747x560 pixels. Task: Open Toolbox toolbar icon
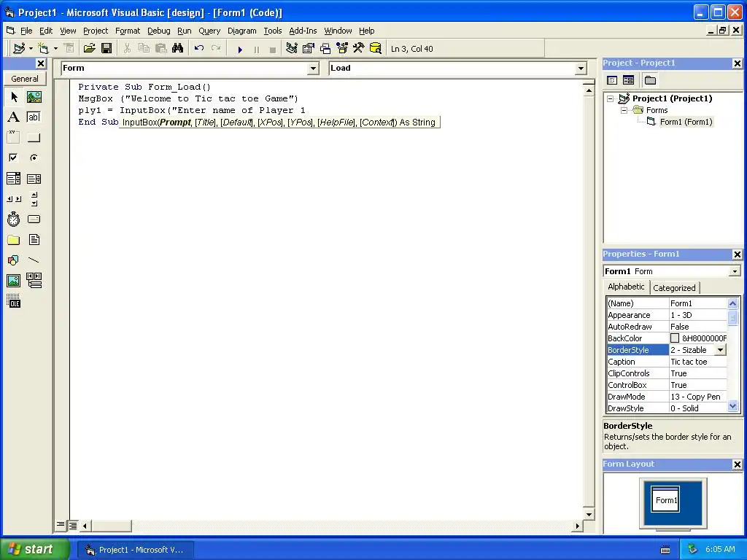tap(359, 49)
